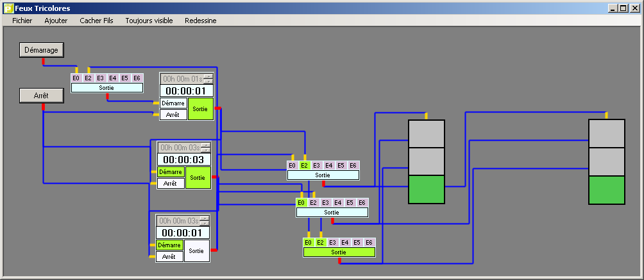
Task: Click the top gray lamp of the right traffic light
Action: point(607,134)
